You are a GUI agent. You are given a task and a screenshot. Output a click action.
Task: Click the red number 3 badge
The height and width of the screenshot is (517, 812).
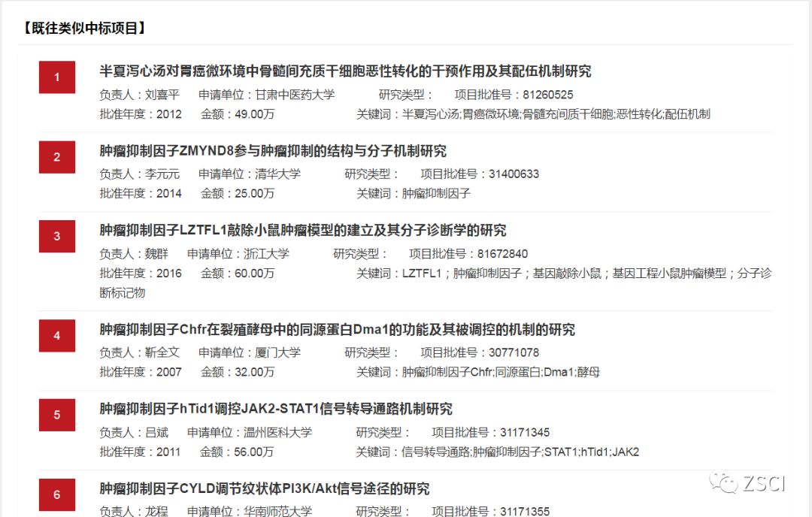pos(57,237)
